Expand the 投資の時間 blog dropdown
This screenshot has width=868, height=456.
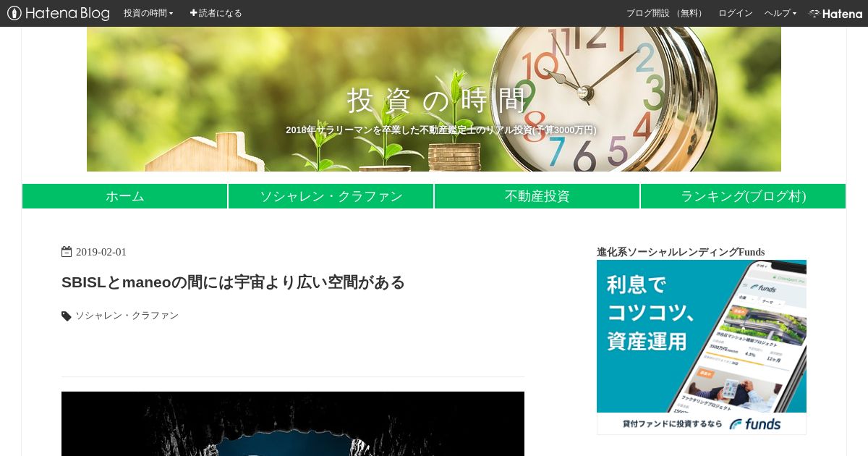[x=148, y=13]
